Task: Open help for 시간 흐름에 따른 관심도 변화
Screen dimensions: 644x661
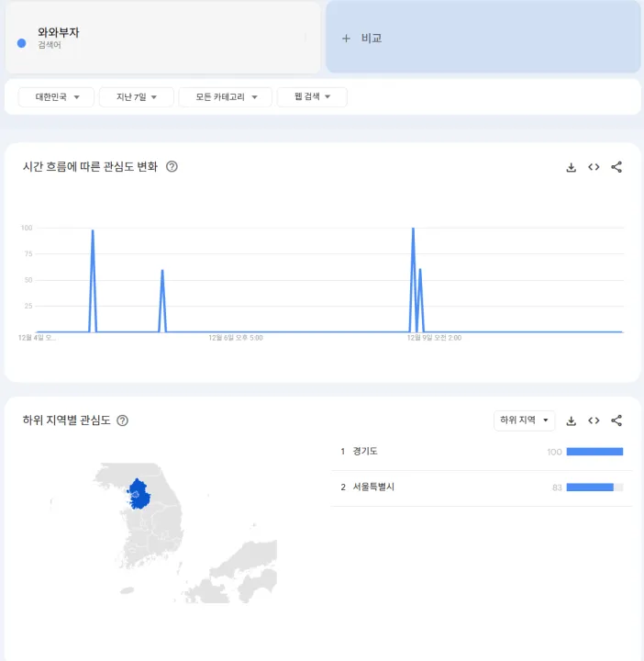Action: tap(172, 167)
